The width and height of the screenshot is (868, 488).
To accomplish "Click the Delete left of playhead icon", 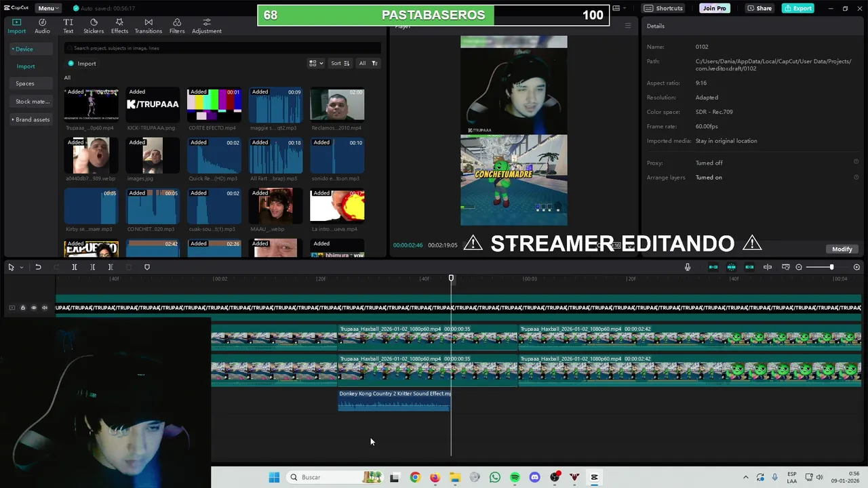I will pyautogui.click(x=92, y=267).
